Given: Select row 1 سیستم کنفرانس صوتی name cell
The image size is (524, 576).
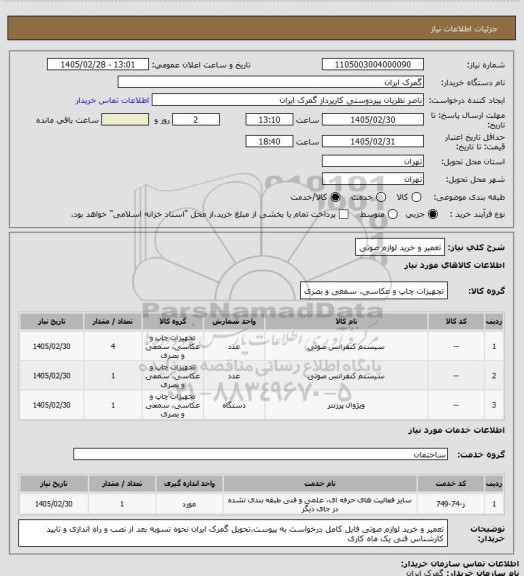Looking at the screenshot, I should pos(346,346).
